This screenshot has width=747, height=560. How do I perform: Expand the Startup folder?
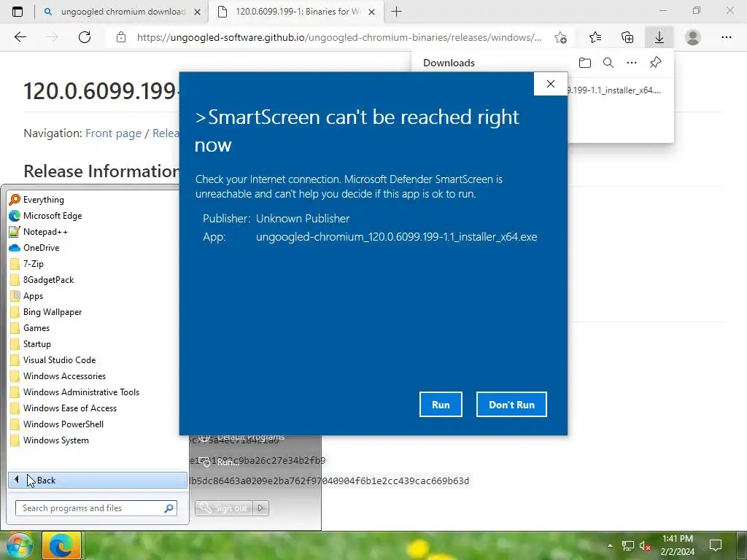pos(97,344)
